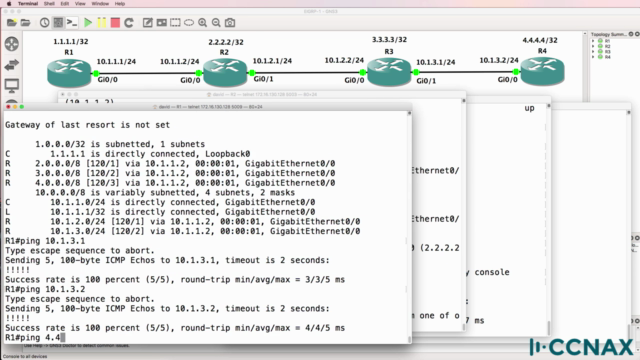This screenshot has width=640, height=360.
Task: Open the Terminal app menu
Action: click(x=28, y=4)
